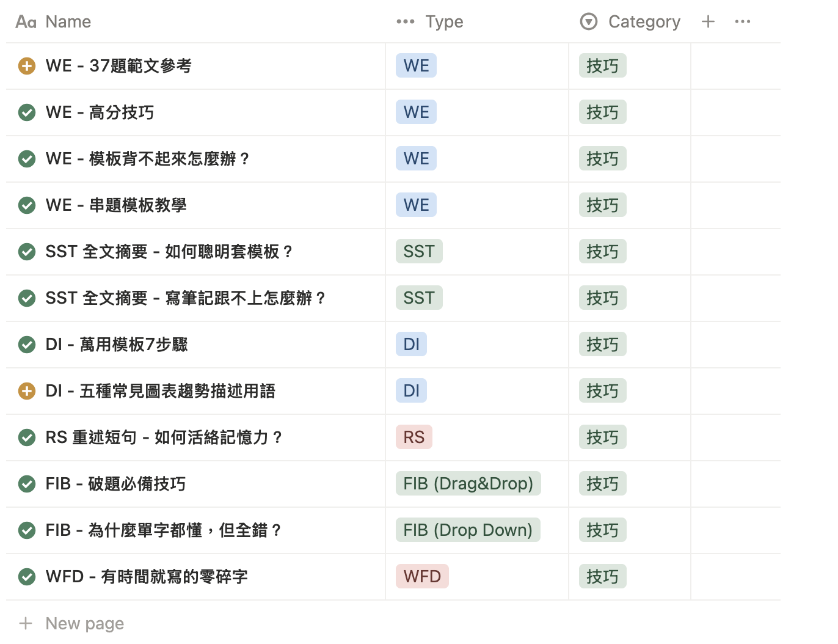Click the orange plus icon beside WE - 37題範文參考
Image resolution: width=838 pixels, height=644 pixels.
coord(27,66)
